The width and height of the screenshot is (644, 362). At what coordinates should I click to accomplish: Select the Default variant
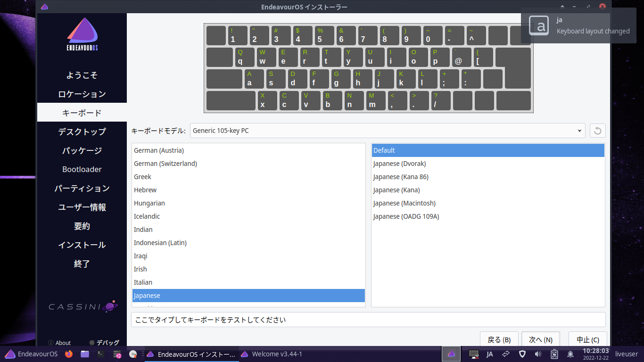point(488,150)
